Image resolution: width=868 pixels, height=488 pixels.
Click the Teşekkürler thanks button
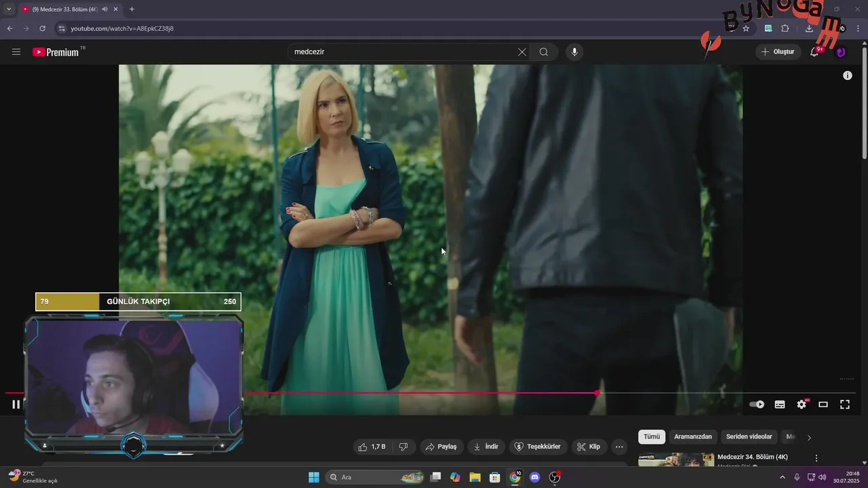[538, 447]
